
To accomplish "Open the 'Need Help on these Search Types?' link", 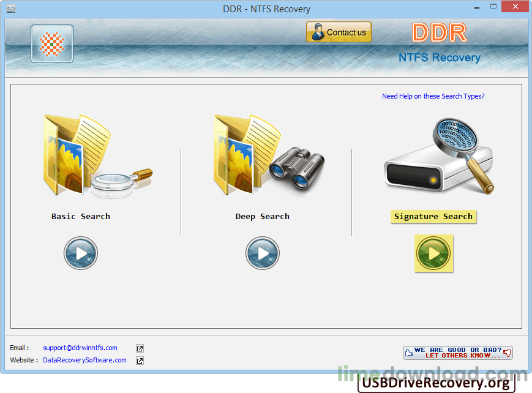I will (x=433, y=96).
